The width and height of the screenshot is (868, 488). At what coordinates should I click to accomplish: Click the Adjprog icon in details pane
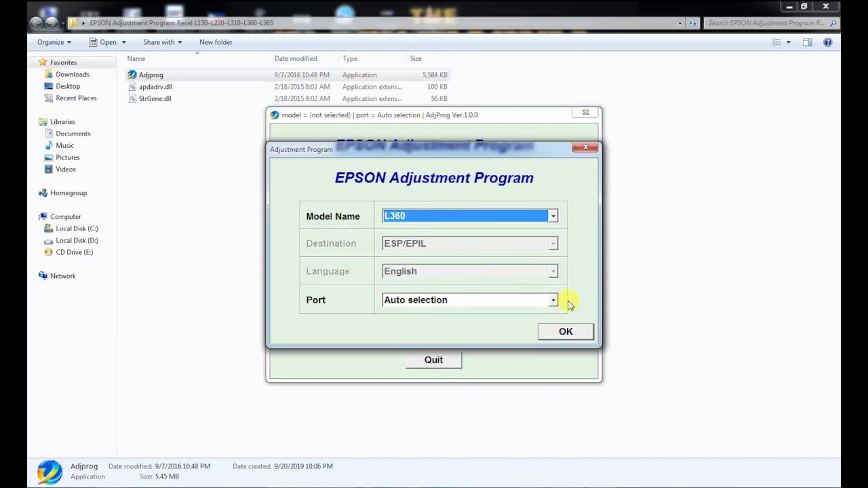click(50, 471)
